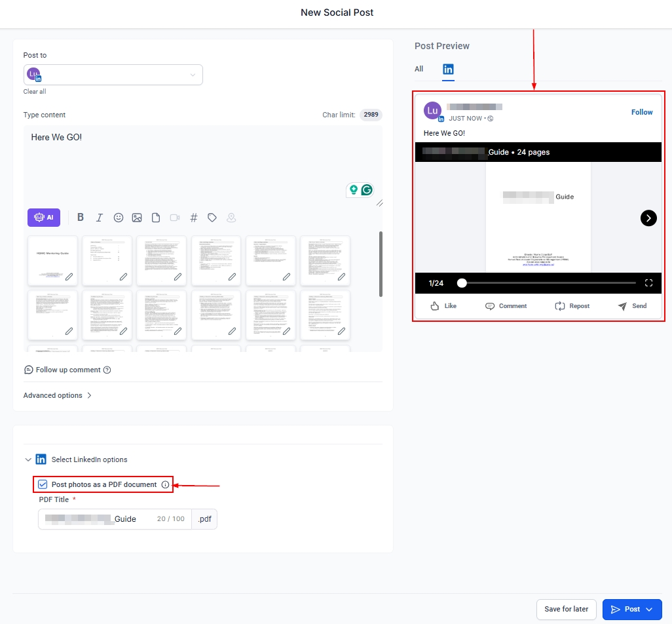Apply italic formatting in the editor toolbar
This screenshot has height=624, width=672.
[x=100, y=218]
